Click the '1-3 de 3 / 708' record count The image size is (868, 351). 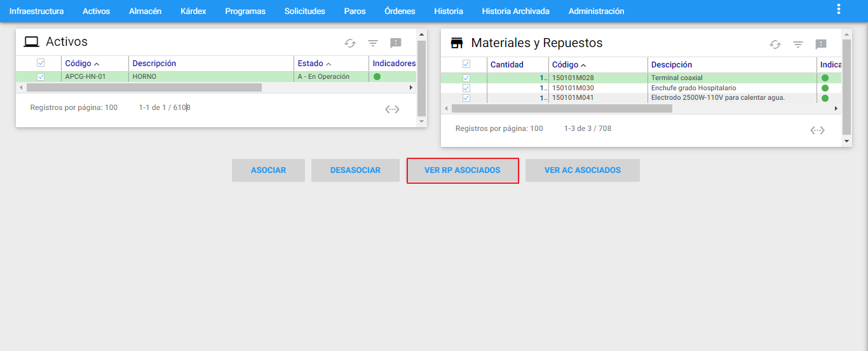coord(588,128)
